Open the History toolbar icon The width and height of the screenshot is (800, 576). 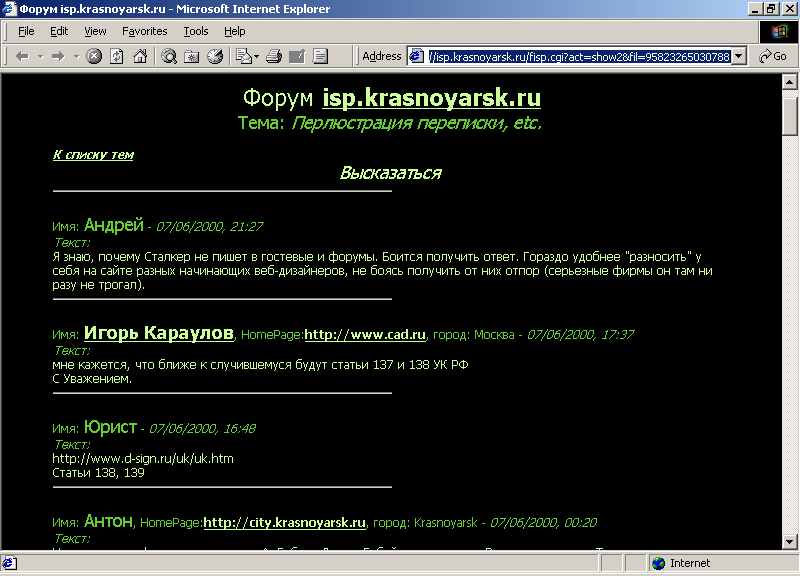(x=215, y=57)
